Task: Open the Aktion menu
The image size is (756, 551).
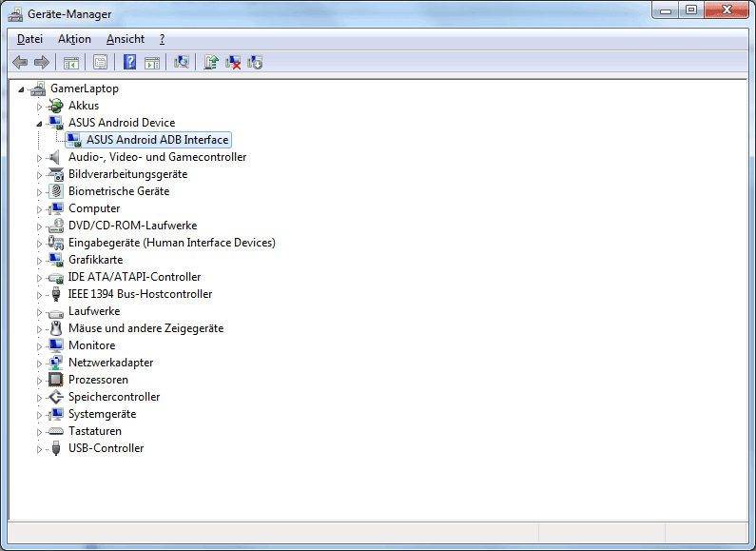Action: pyautogui.click(x=74, y=39)
